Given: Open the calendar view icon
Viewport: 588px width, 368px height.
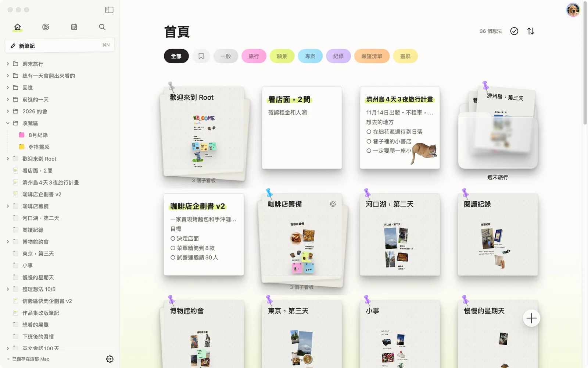Looking at the screenshot, I should 74,27.
